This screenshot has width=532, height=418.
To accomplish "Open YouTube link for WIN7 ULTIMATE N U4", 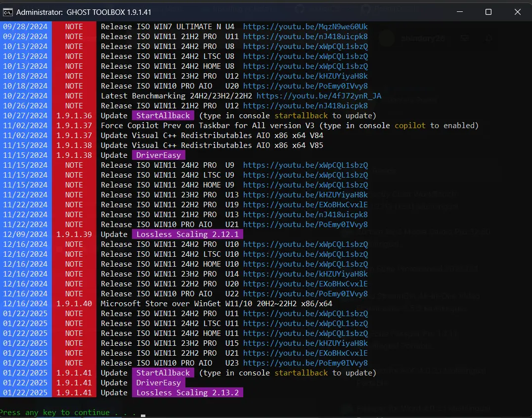I will click(x=306, y=27).
